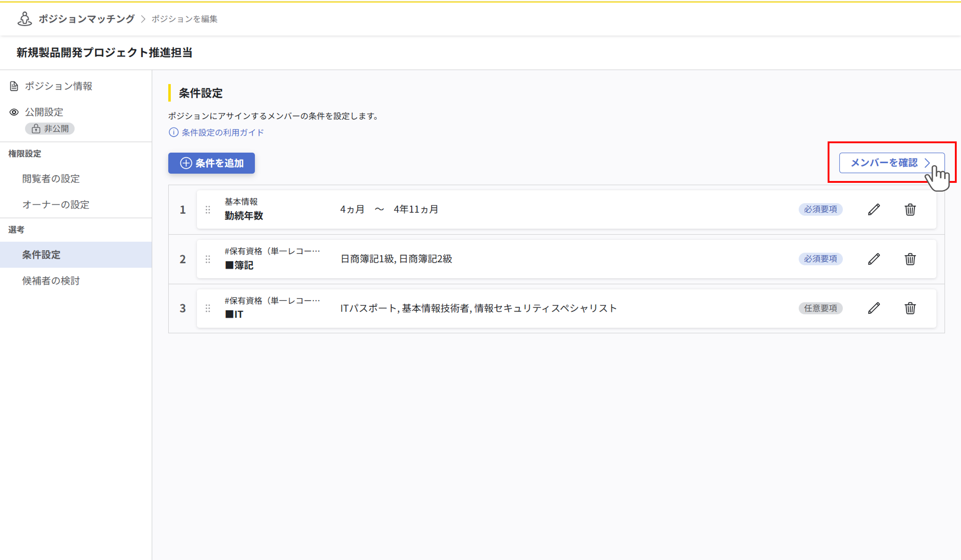Screen dimensions: 961x560
Task: Click the ITパスポート, 基本情報技術者 value text
Action: (478, 308)
